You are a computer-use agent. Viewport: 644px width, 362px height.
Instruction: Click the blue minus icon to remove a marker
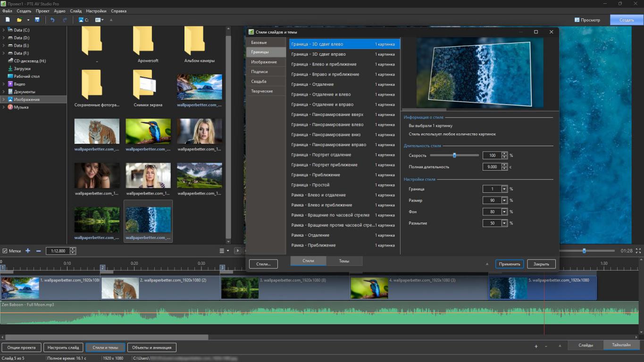click(39, 251)
